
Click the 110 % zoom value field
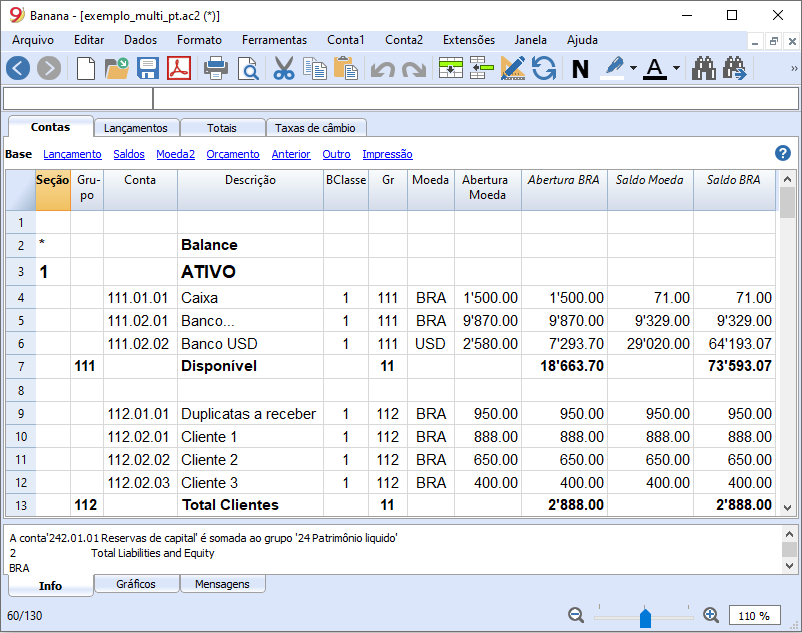[x=754, y=616]
